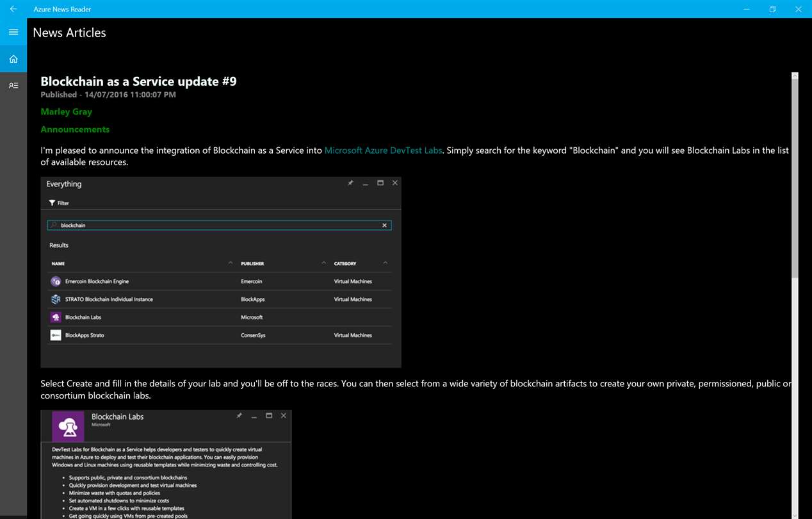
Task: Click the ConsenSys publisher cell
Action: pyautogui.click(x=253, y=335)
